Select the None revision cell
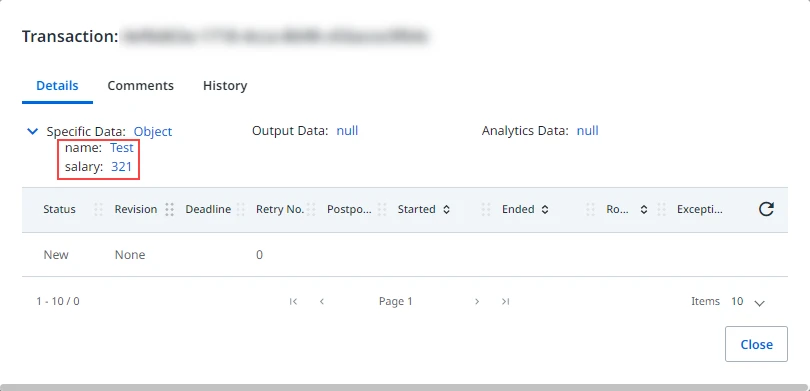This screenshot has height=391, width=810. click(130, 255)
